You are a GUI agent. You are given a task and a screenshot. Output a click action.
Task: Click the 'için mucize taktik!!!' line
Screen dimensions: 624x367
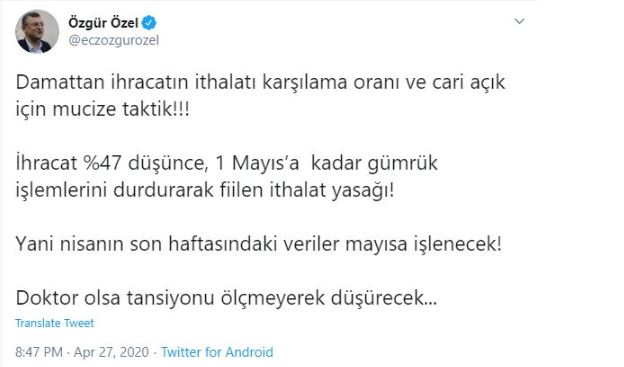(x=103, y=109)
